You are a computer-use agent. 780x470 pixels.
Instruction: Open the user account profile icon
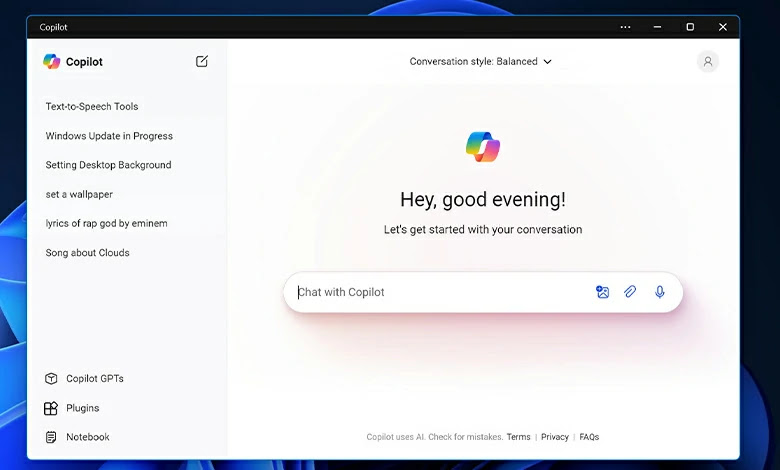pos(707,62)
